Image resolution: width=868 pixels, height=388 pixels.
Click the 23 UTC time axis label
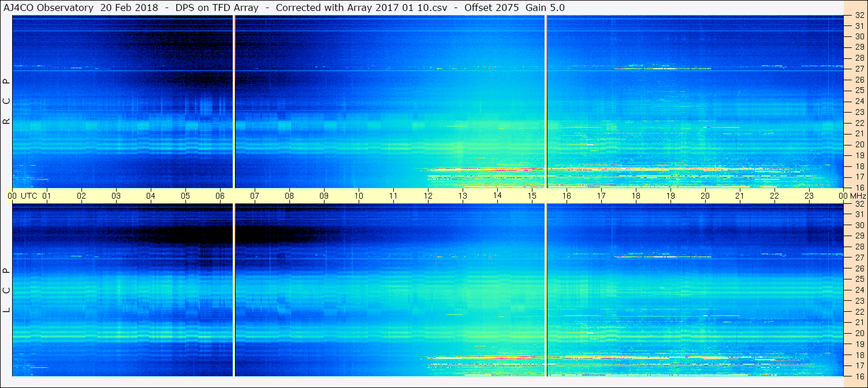click(809, 196)
